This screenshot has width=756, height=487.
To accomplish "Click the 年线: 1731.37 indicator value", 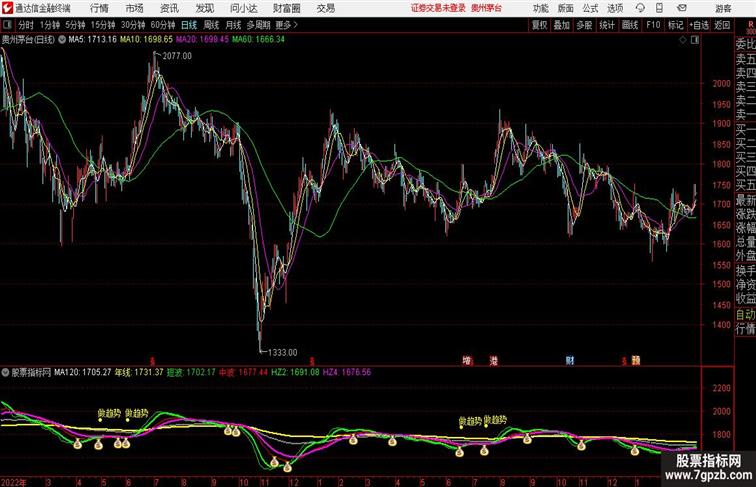I will 139,372.
